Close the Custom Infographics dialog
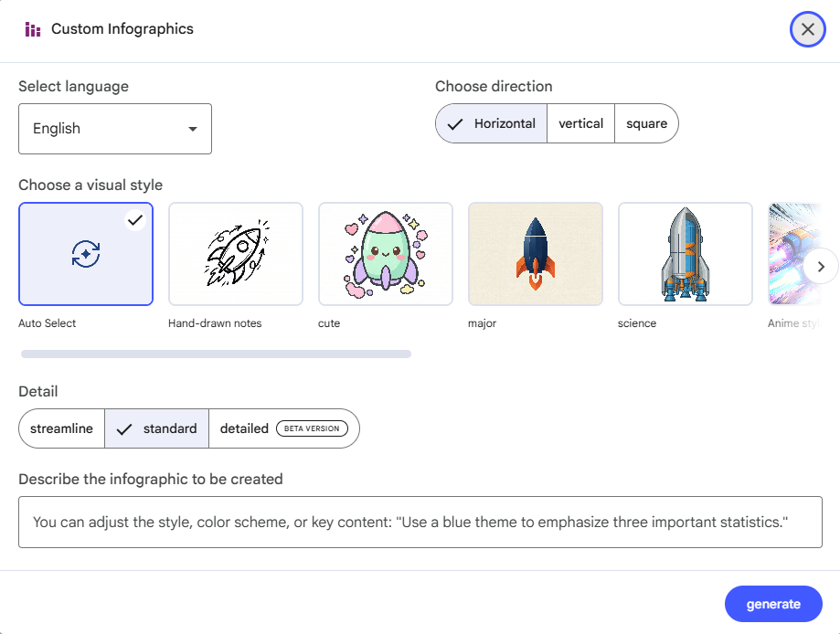 point(807,29)
